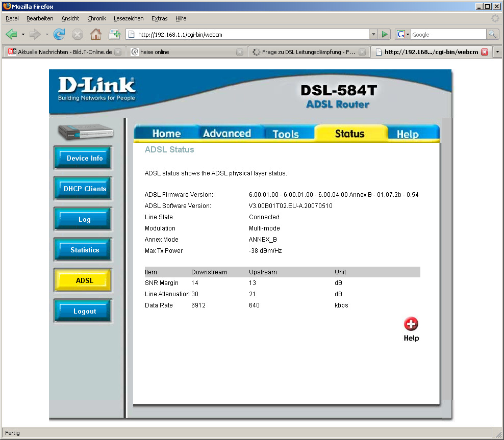Screen dimensions: 504x440
Task: Open the Statistics page
Action: point(83,249)
